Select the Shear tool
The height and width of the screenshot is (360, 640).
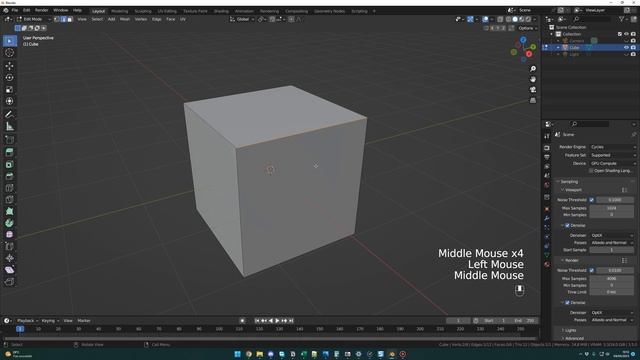tap(10, 270)
